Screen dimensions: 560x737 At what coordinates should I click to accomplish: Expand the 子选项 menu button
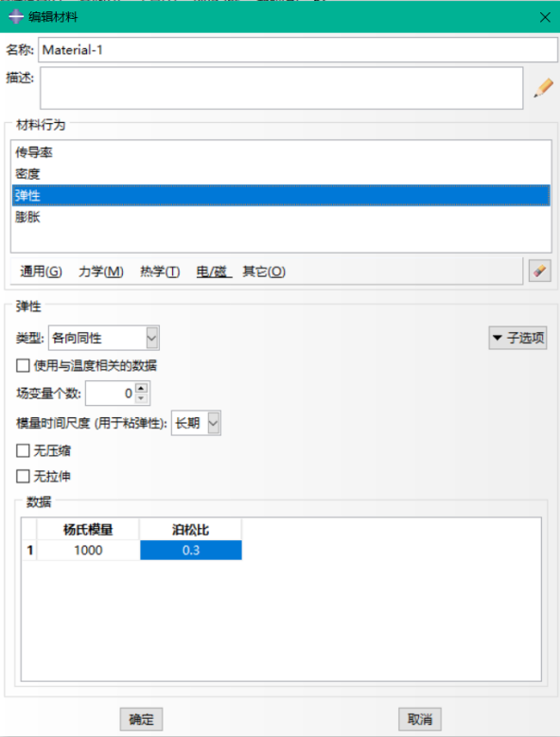pyautogui.click(x=517, y=338)
